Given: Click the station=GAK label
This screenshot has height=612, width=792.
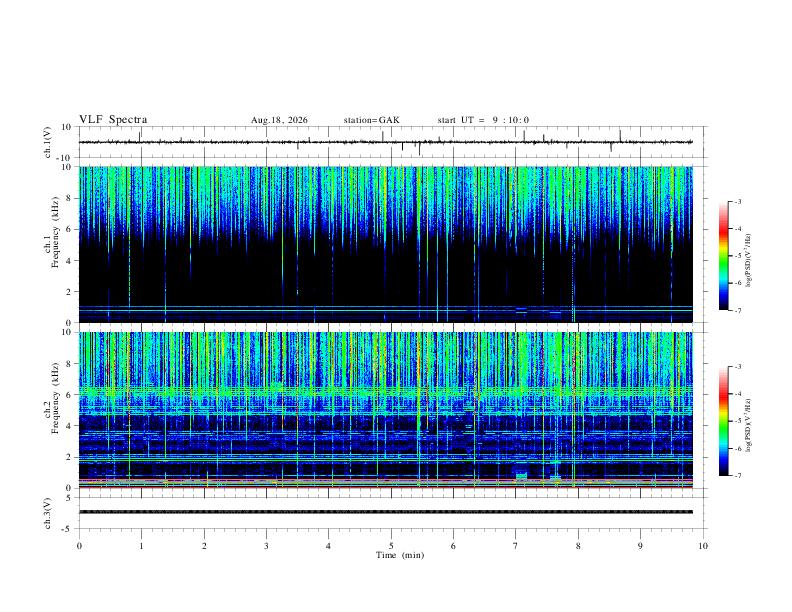Looking at the screenshot, I should point(371,120).
